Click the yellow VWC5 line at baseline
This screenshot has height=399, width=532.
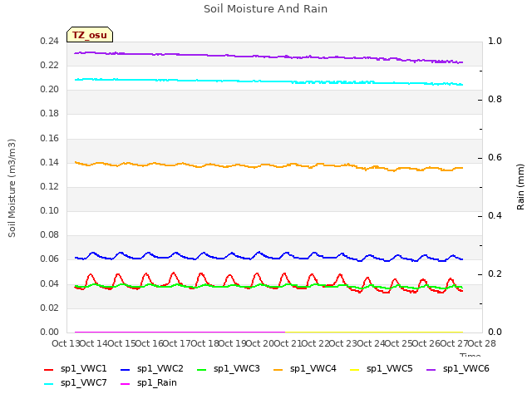374,332
